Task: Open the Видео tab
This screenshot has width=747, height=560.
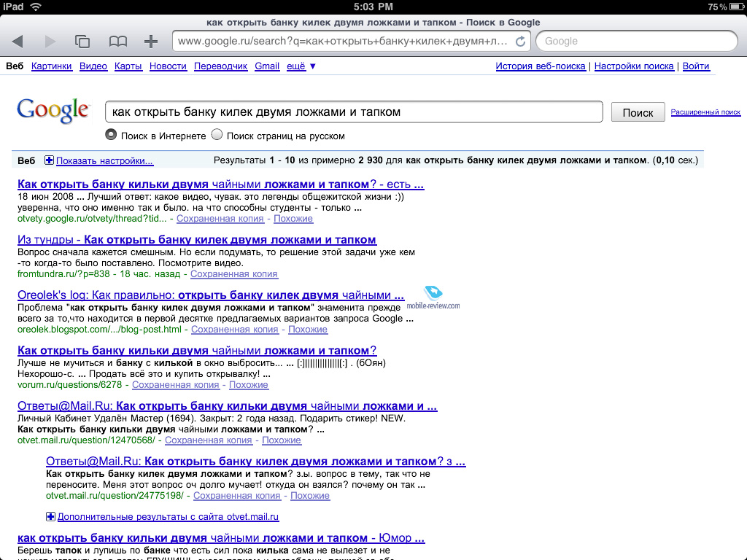Action: coord(93,66)
